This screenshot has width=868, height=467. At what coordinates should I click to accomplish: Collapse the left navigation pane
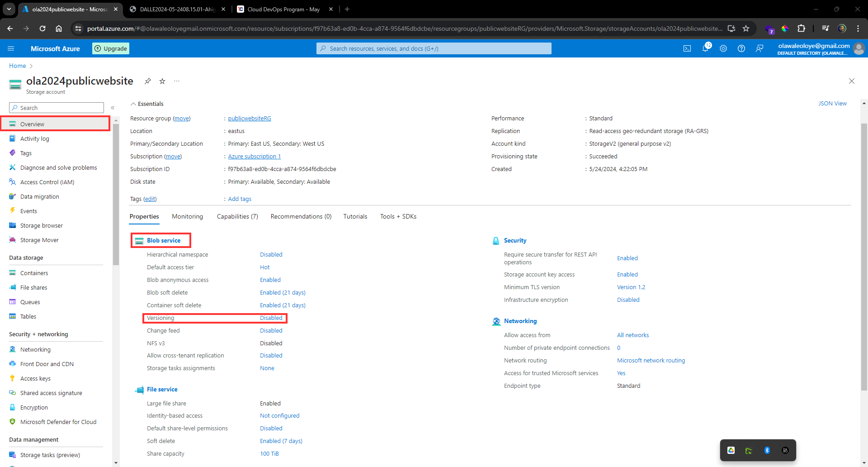point(113,108)
